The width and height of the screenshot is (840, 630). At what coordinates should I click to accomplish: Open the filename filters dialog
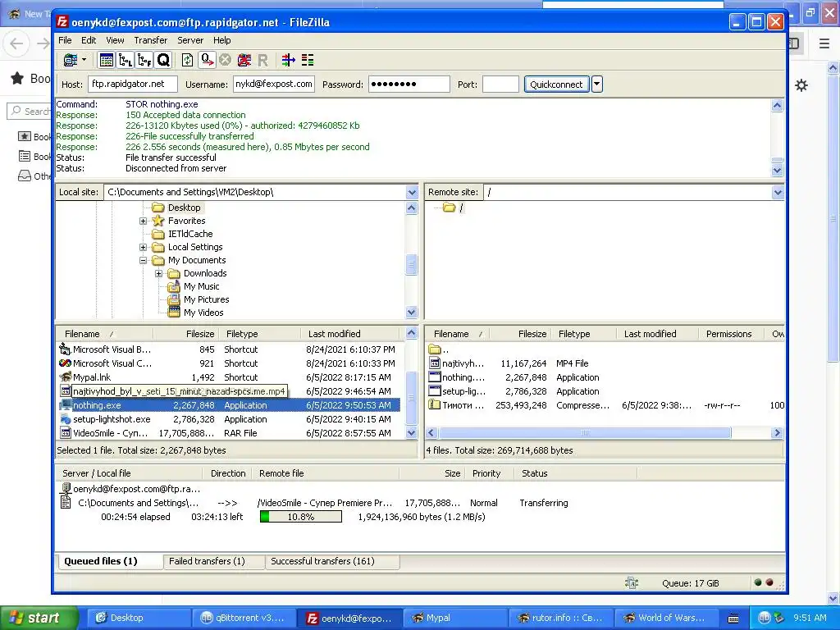289,60
